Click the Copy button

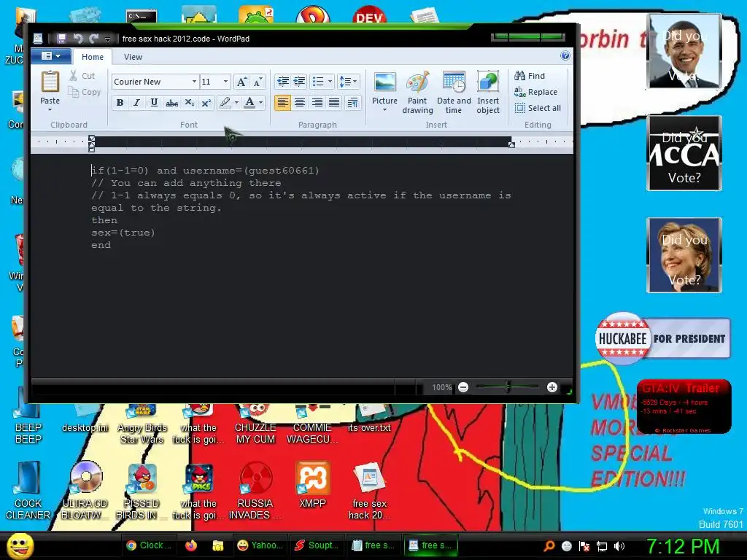85,92
